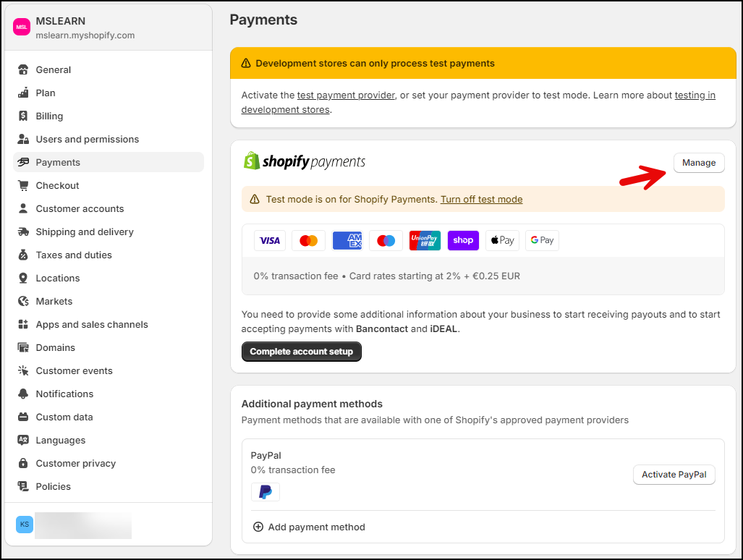The width and height of the screenshot is (743, 560).
Task: Click the Users and permissions icon
Action: click(22, 140)
